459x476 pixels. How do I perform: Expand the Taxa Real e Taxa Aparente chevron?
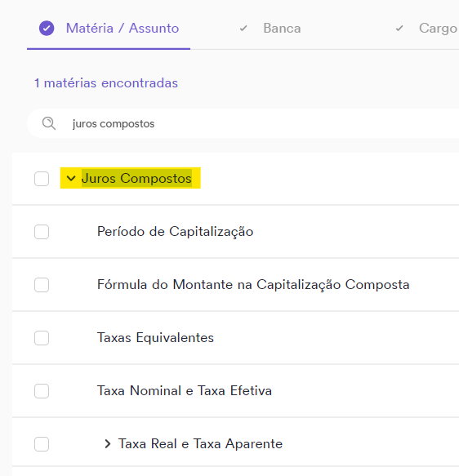pyautogui.click(x=108, y=444)
